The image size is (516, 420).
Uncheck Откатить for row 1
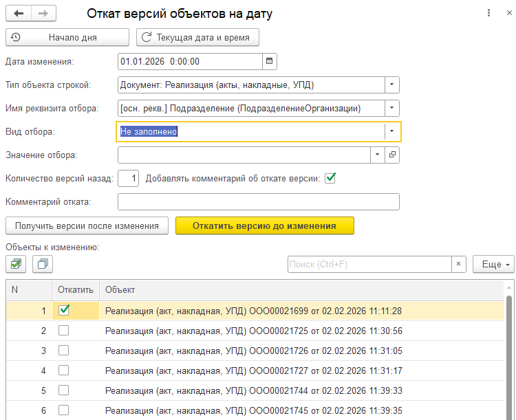[x=64, y=310]
